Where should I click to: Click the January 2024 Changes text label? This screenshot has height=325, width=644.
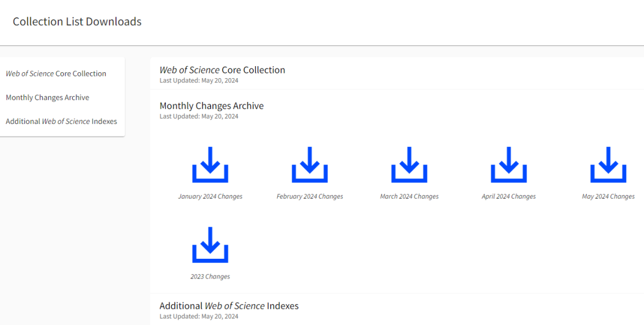[210, 197]
